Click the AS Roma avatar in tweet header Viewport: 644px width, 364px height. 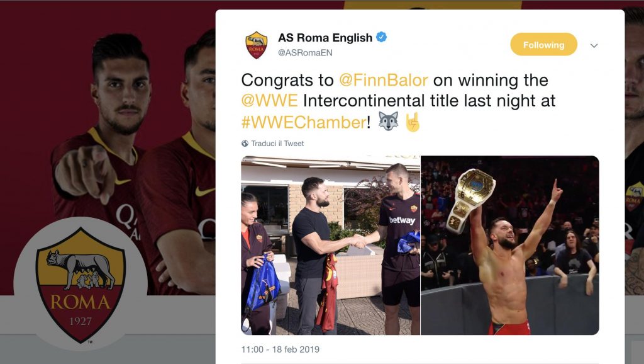pyautogui.click(x=257, y=45)
